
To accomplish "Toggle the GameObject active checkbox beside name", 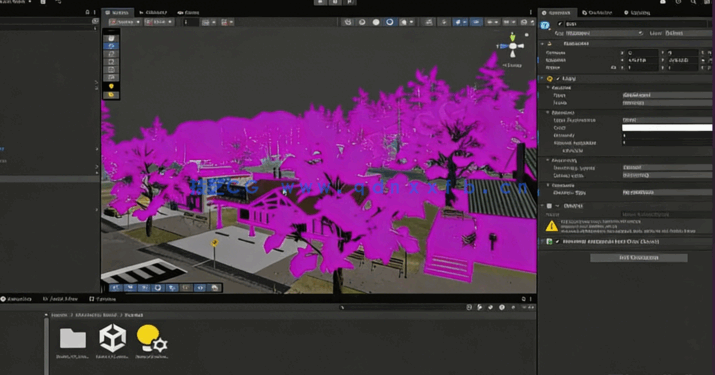I will point(560,24).
